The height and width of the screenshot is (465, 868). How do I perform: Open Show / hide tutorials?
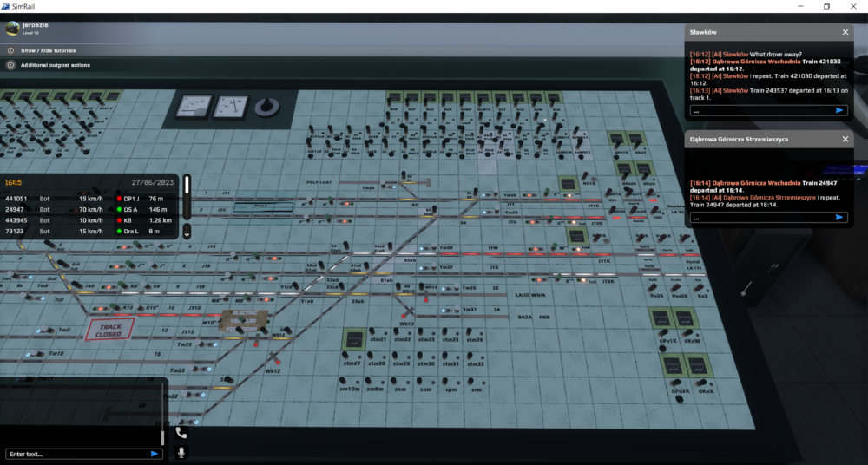48,50
